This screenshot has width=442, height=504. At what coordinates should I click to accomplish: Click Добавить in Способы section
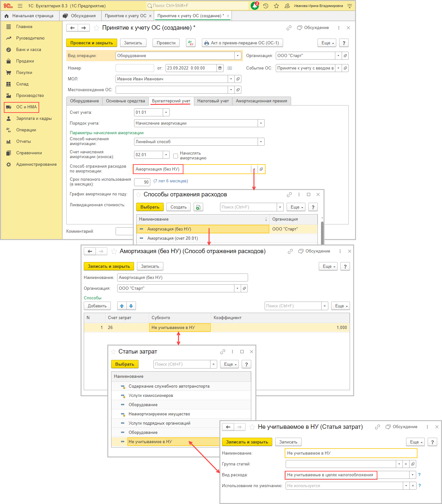tap(97, 306)
